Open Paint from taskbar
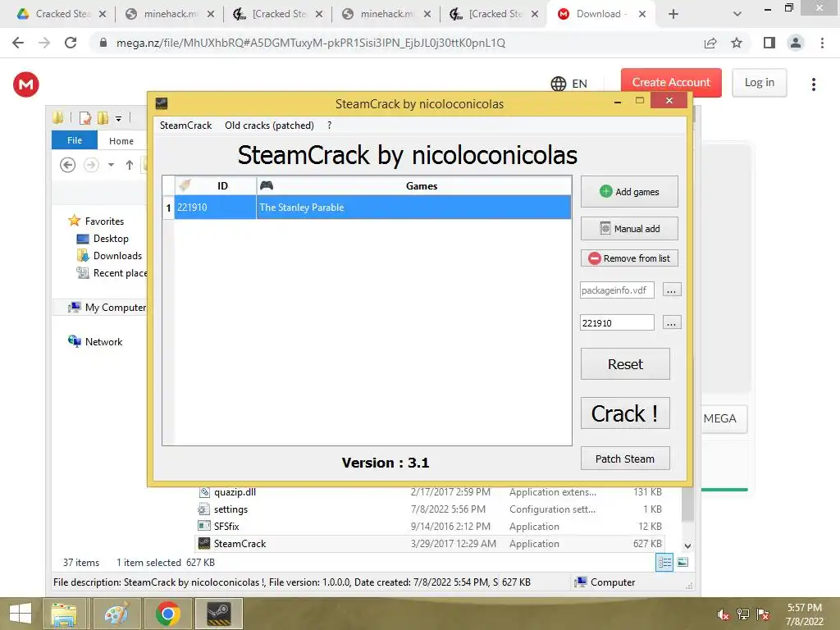The height and width of the screenshot is (630, 840). click(116, 614)
